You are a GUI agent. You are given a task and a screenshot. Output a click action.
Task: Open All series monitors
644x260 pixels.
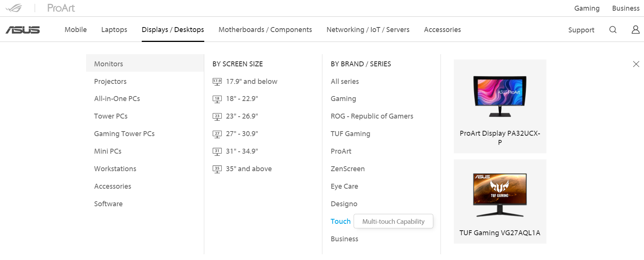tap(345, 82)
